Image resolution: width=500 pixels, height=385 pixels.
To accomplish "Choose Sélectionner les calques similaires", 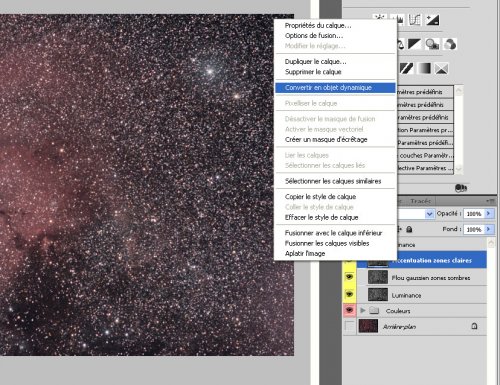I will coord(333,181).
